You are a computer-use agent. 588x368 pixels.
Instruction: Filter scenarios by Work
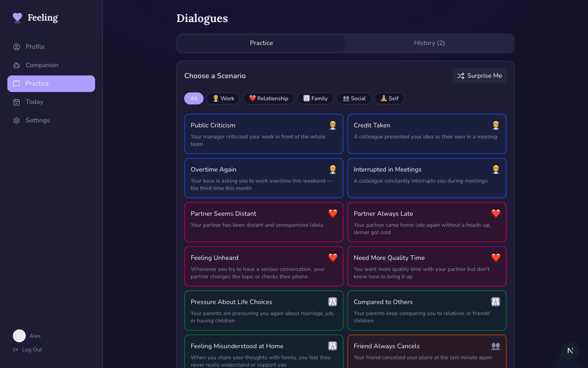(223, 98)
